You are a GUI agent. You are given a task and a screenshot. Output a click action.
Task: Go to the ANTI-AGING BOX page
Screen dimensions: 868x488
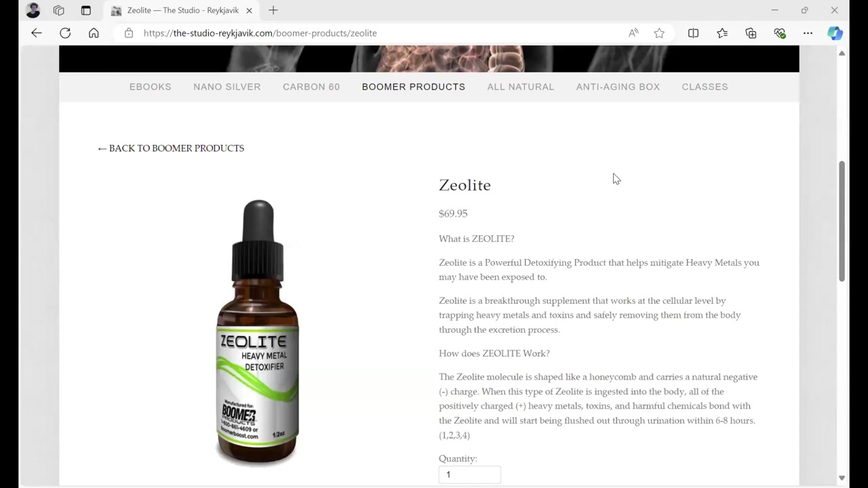click(x=618, y=87)
